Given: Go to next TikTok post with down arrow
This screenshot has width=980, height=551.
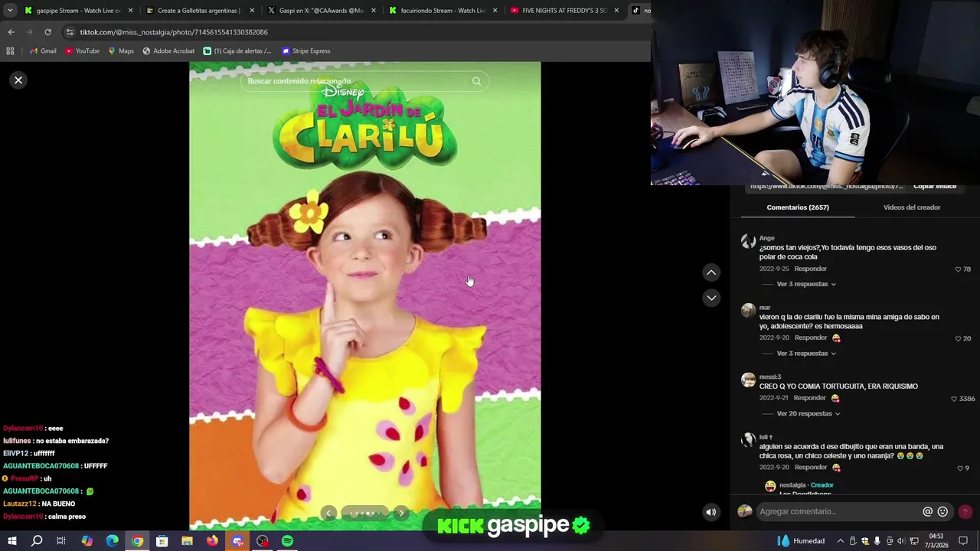Looking at the screenshot, I should tap(711, 298).
